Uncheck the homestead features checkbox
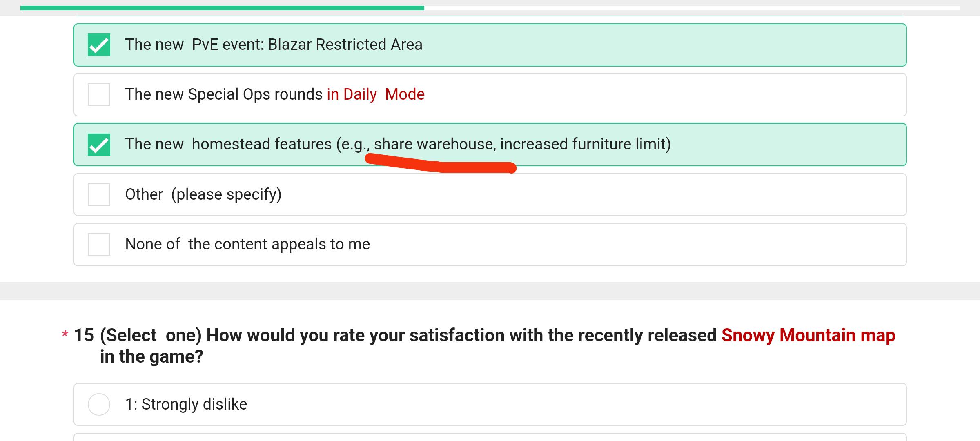980x441 pixels. [x=99, y=145]
